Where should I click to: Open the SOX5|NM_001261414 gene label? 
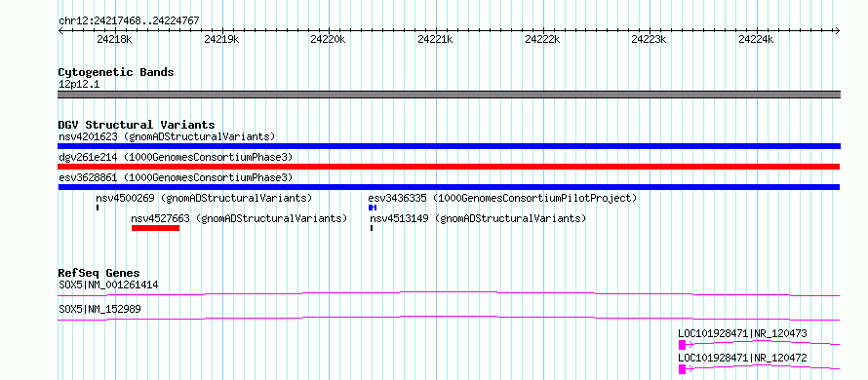tap(108, 285)
